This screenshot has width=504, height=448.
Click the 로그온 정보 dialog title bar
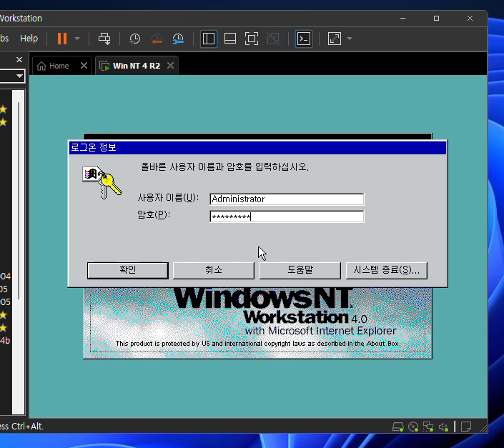(x=258, y=147)
